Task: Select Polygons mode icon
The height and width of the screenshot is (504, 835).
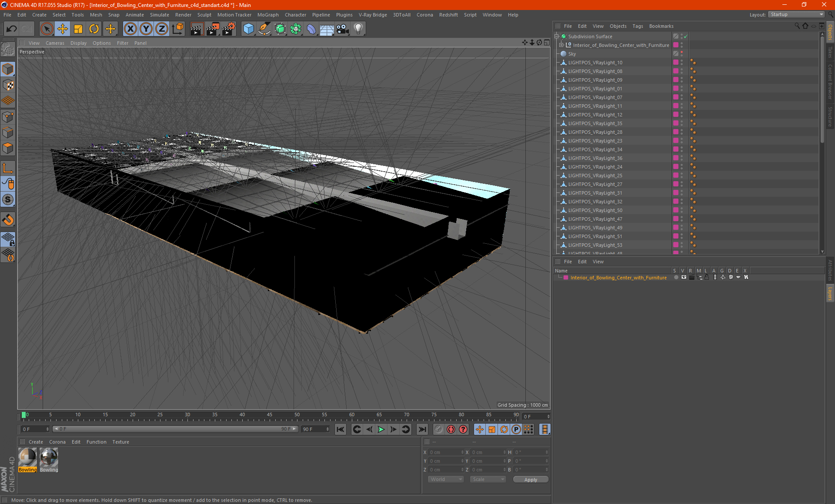Action: (8, 148)
